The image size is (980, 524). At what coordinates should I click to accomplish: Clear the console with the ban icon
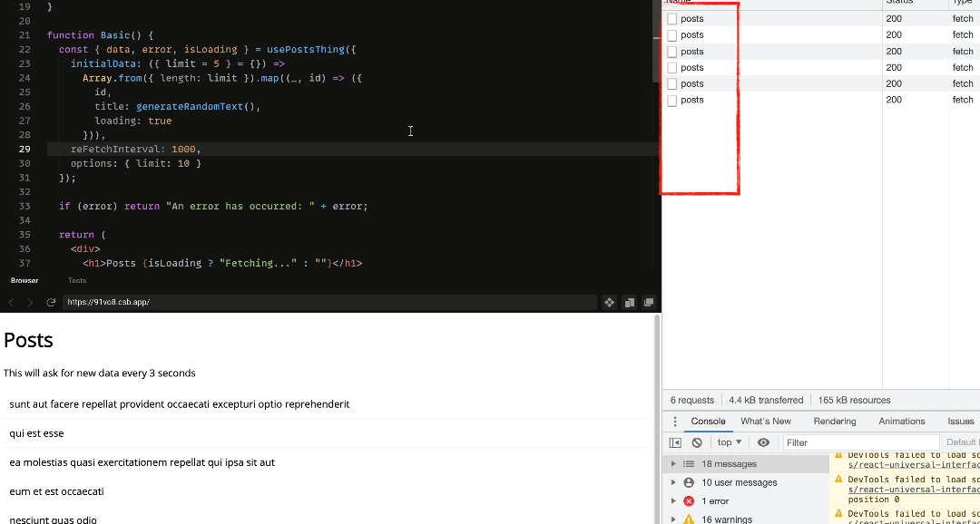click(x=697, y=442)
